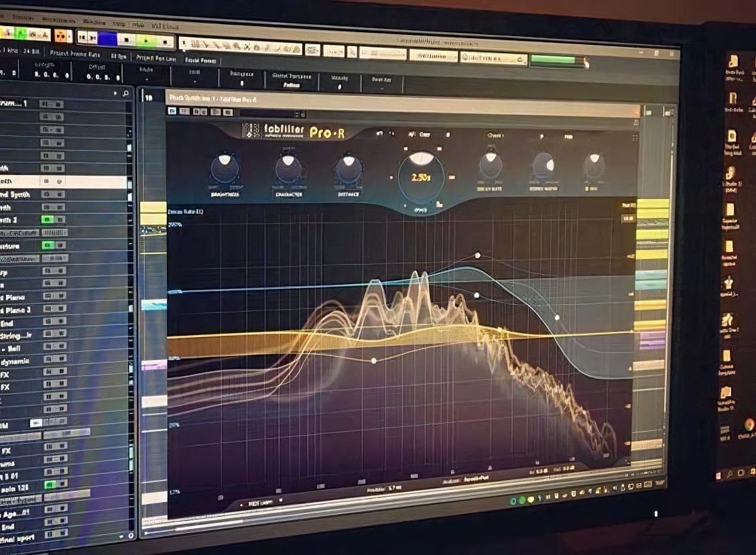Click the green-highlighted top-left toolbar button

click(x=19, y=33)
